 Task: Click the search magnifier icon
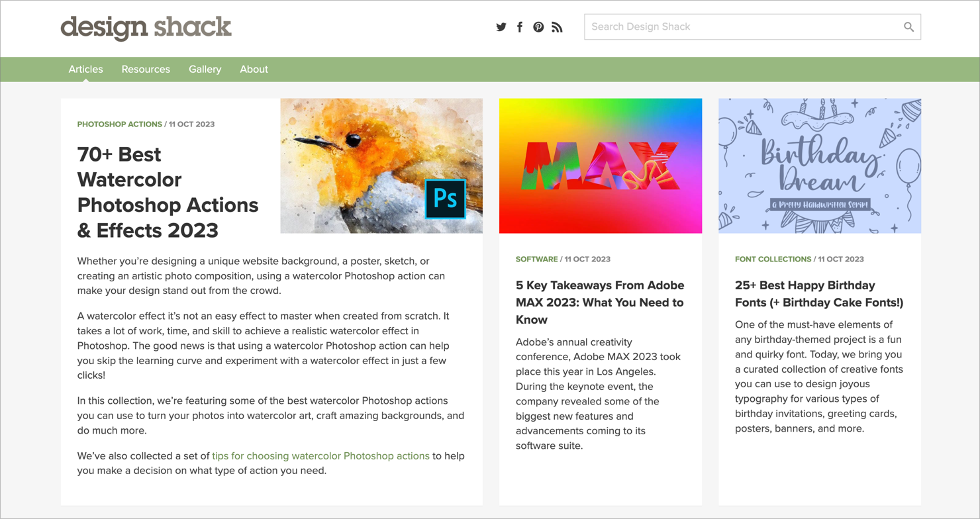pos(908,27)
